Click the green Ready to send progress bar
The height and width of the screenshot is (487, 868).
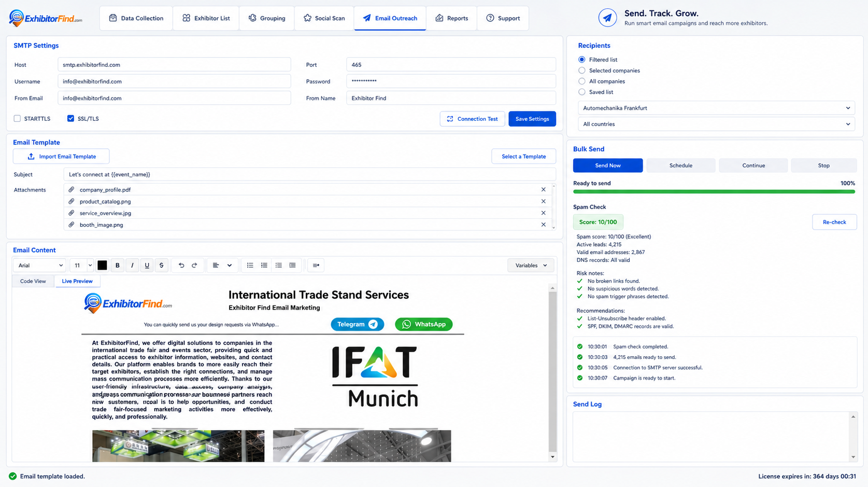(714, 192)
